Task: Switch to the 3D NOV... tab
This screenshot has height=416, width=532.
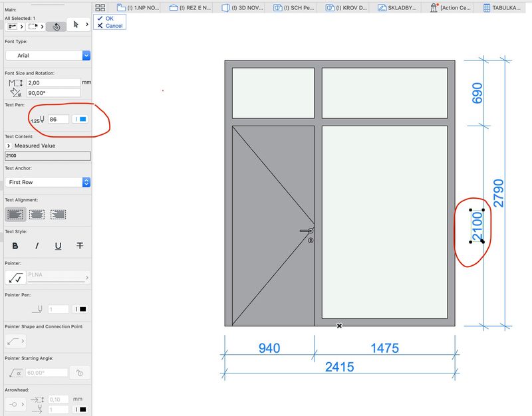Action: click(x=243, y=7)
